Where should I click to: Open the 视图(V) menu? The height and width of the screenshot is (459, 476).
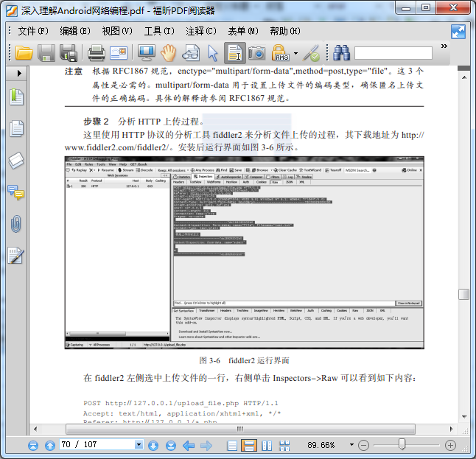click(x=117, y=31)
